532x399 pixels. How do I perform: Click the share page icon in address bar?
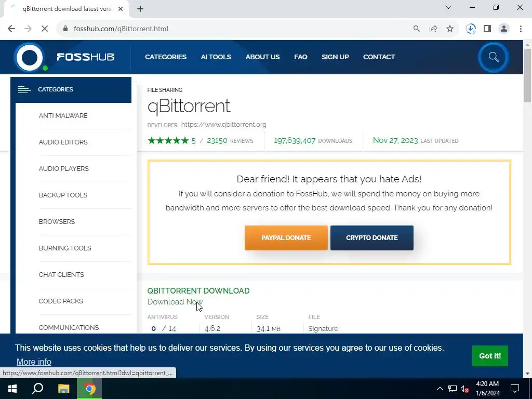(x=433, y=29)
